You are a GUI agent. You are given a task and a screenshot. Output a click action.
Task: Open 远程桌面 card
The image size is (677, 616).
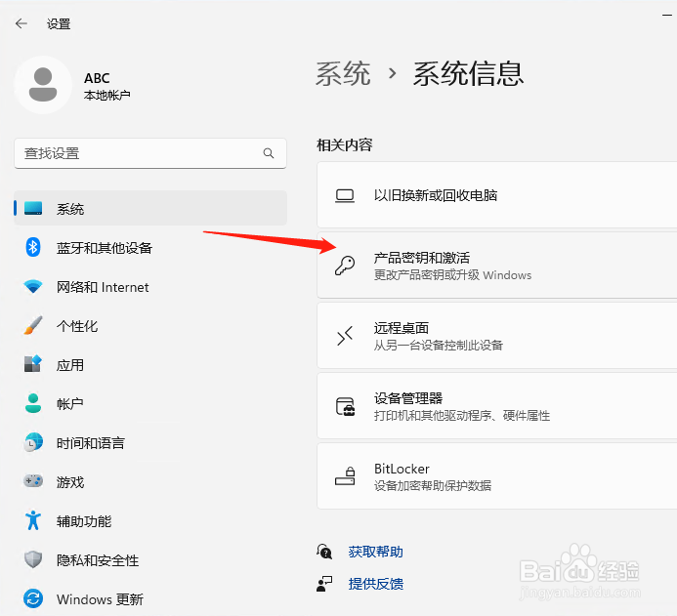coord(497,336)
